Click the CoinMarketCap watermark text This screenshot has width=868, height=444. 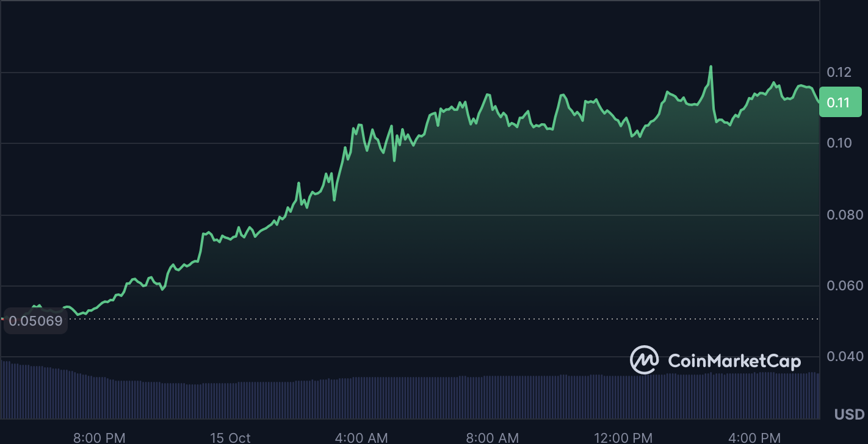coord(734,361)
